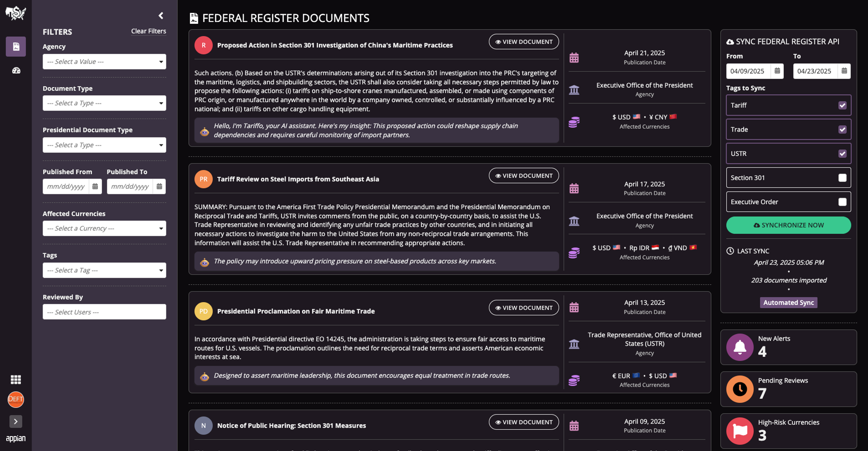Uncheck the USTR tag checkbox
The image size is (868, 451).
[842, 154]
